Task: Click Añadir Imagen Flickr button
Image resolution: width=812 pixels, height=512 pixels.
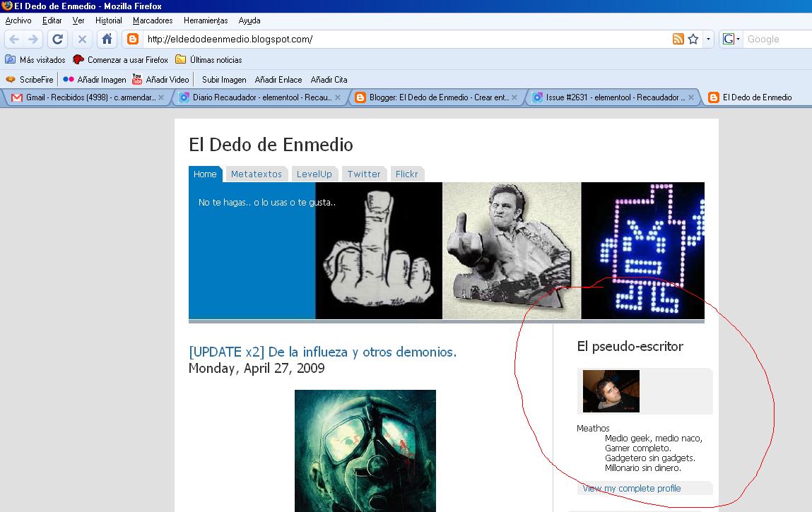Action: point(94,79)
